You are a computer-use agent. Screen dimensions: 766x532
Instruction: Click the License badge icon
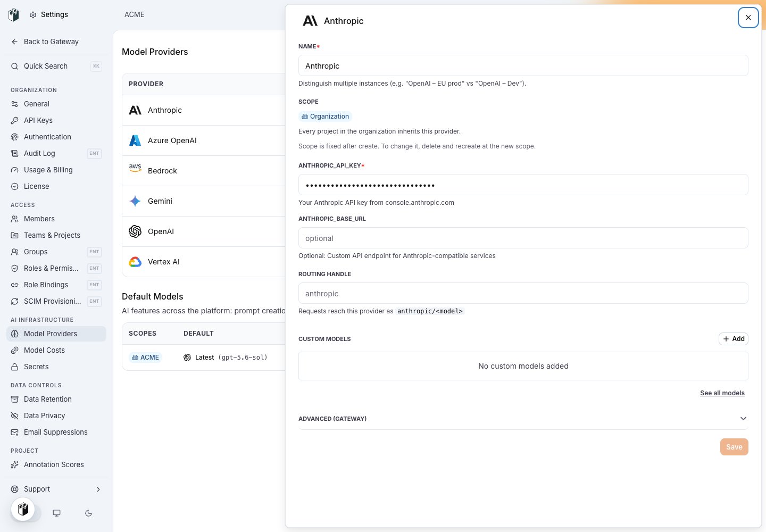coord(15,186)
